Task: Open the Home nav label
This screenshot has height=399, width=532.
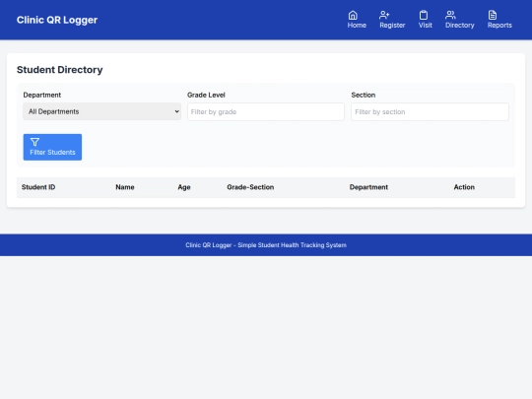Action: (357, 26)
